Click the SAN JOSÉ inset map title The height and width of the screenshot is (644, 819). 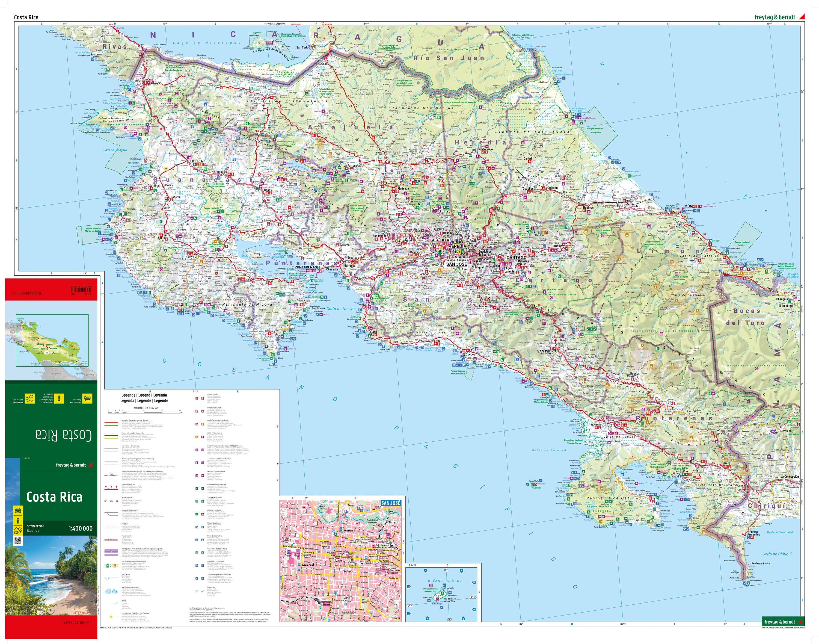pos(391,503)
